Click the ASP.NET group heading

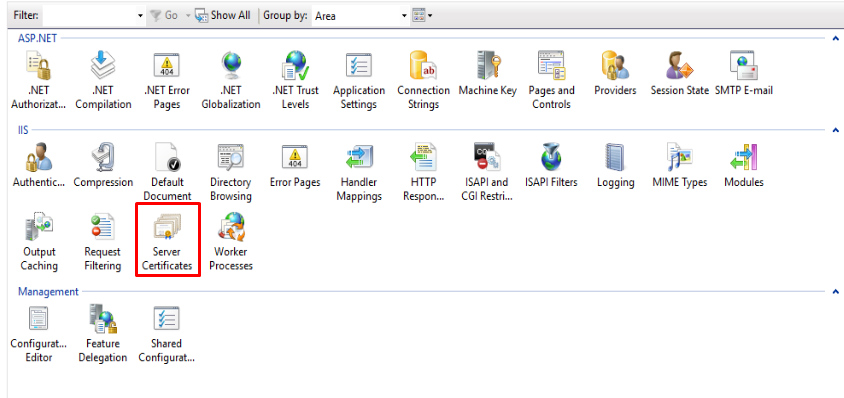(38, 38)
